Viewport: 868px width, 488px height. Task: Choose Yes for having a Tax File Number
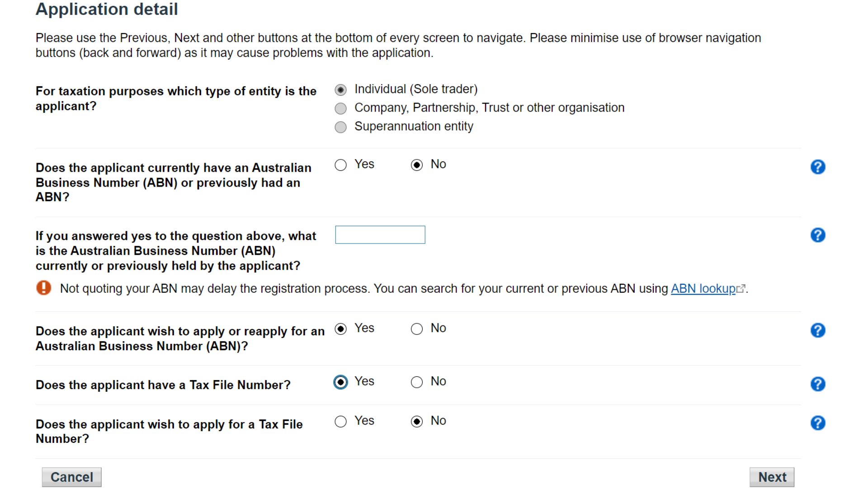pyautogui.click(x=341, y=382)
